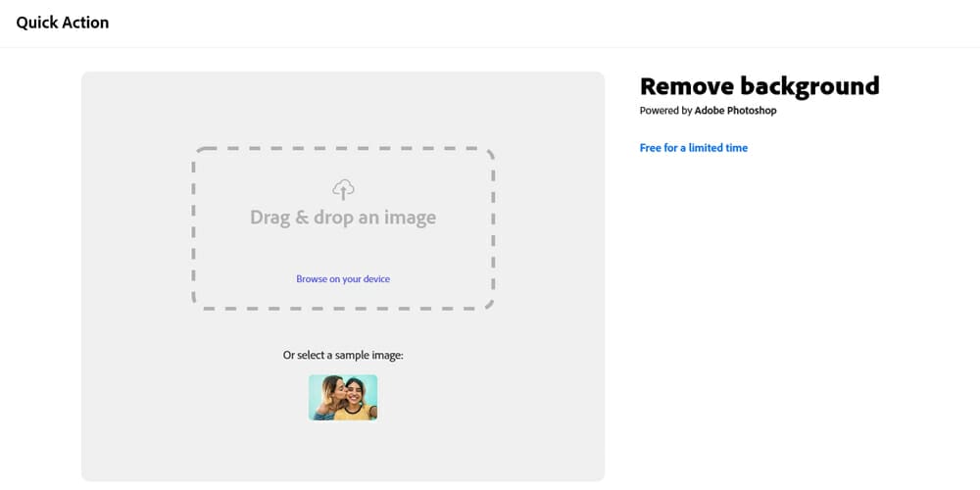Click the Remove background heading
Viewport: 980px width, 490px height.
pyautogui.click(x=759, y=85)
